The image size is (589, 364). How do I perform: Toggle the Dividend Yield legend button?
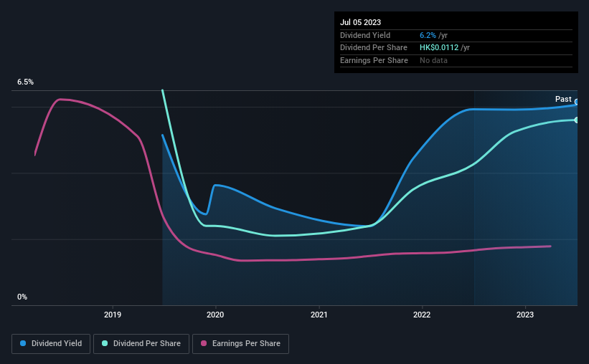[51, 344]
